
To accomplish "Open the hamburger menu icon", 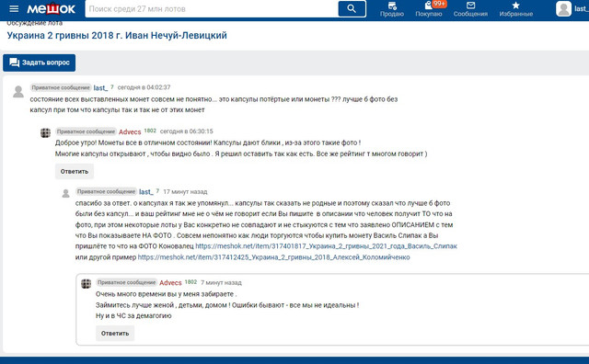I will (14, 8).
